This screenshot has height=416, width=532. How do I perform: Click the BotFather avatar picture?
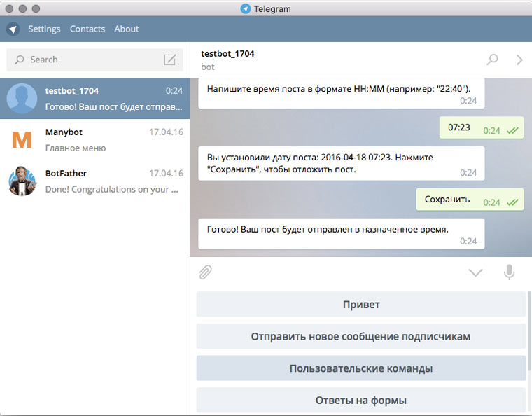pyautogui.click(x=22, y=181)
